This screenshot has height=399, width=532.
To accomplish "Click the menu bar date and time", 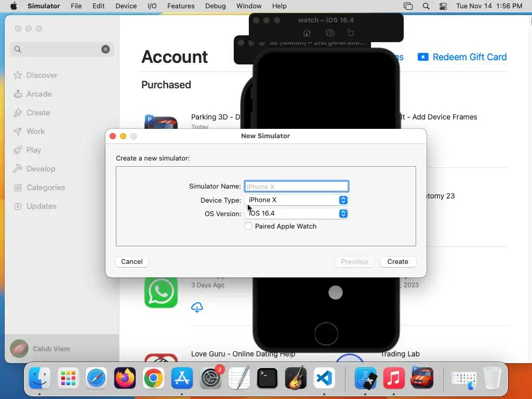I will click(489, 6).
